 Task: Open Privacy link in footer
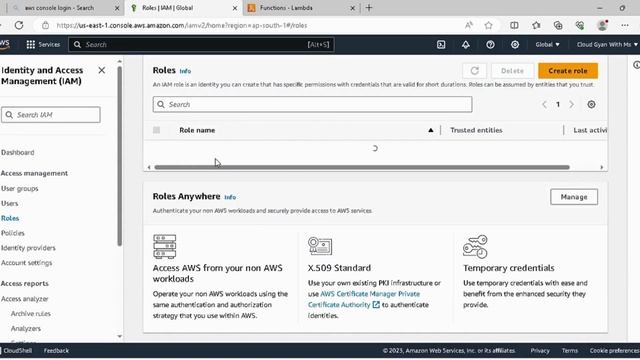pyautogui.click(x=540, y=351)
